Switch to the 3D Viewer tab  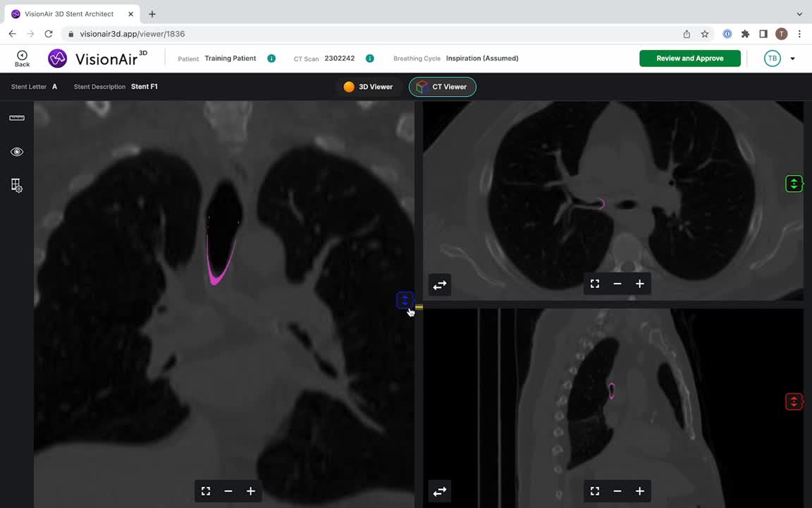pos(368,87)
